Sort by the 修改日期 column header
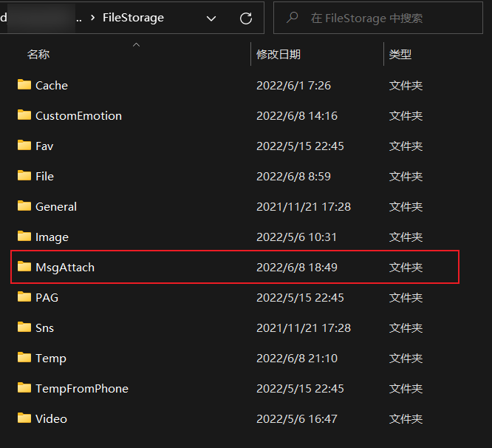 coord(279,54)
